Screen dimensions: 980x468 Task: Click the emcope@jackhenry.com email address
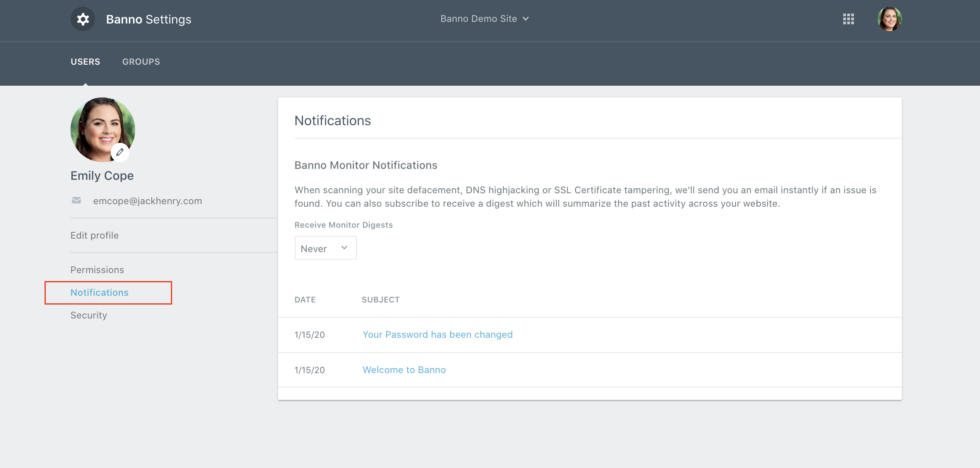147,201
